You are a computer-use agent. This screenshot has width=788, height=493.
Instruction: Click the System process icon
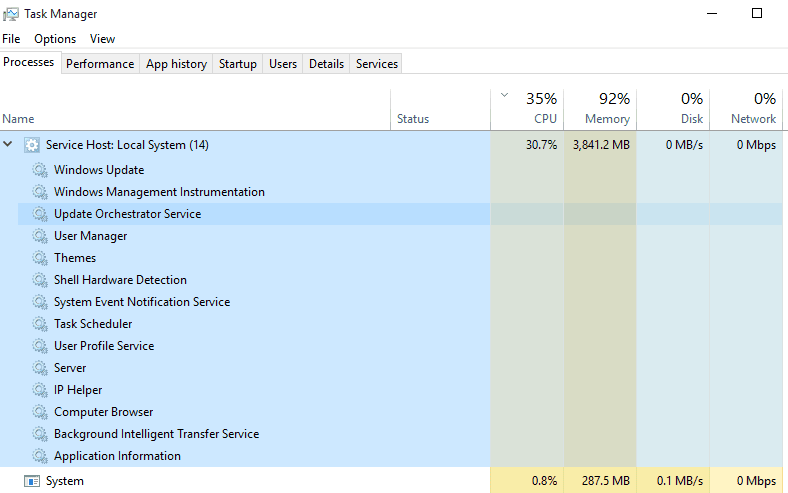pos(32,481)
